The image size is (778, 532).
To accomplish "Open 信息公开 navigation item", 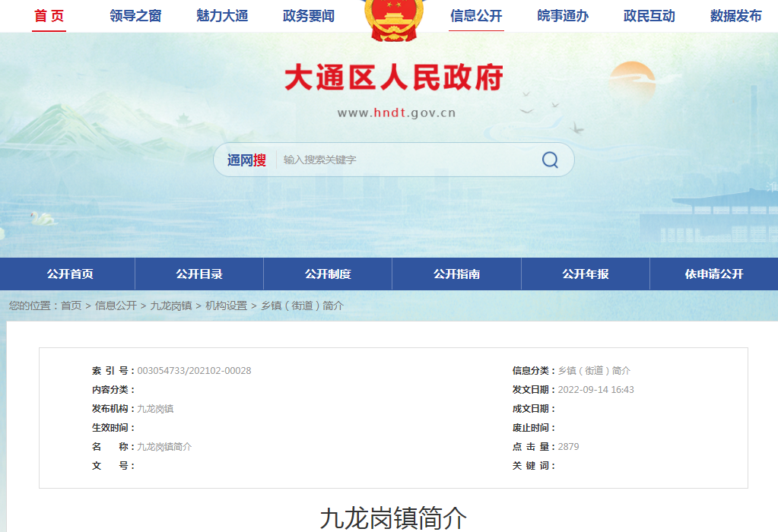I will pyautogui.click(x=476, y=16).
